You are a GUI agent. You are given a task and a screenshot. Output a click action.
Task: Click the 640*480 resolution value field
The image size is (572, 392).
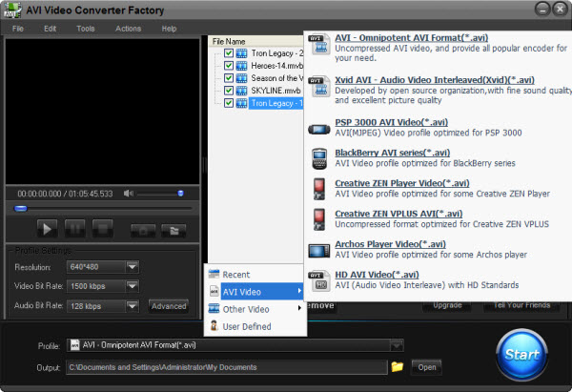click(x=96, y=267)
